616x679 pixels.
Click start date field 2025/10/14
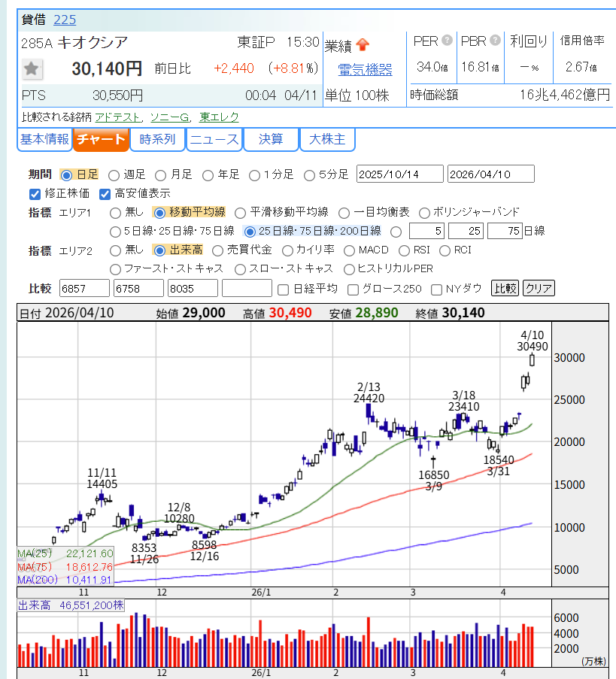tap(400, 174)
